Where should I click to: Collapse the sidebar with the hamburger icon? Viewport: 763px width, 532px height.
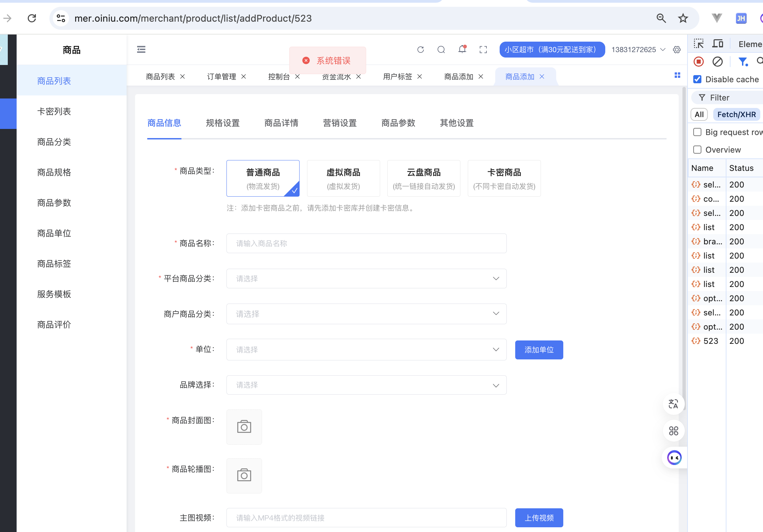click(x=141, y=50)
